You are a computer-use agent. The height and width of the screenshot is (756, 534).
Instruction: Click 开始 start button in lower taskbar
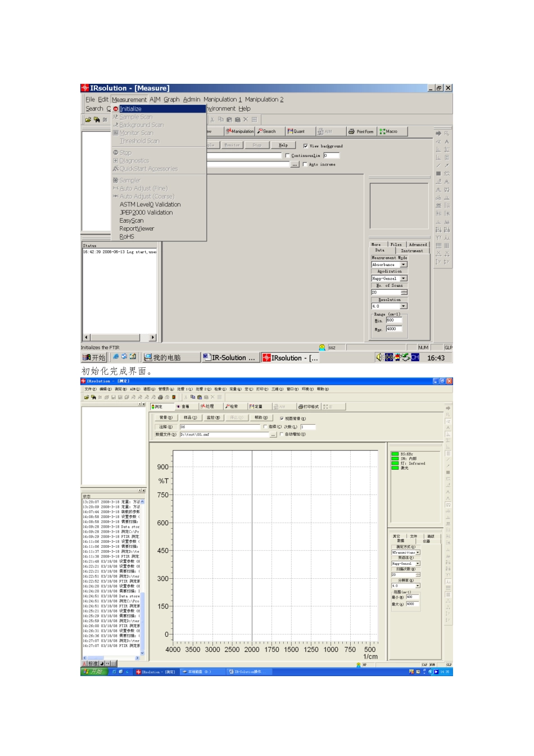click(x=94, y=672)
